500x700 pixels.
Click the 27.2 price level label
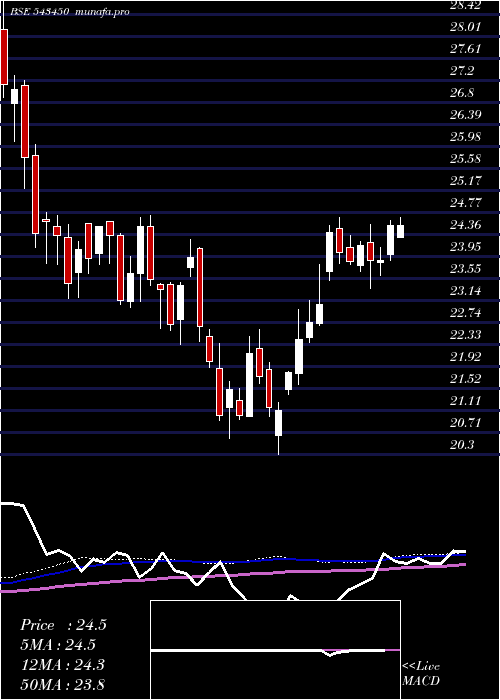coord(462,71)
